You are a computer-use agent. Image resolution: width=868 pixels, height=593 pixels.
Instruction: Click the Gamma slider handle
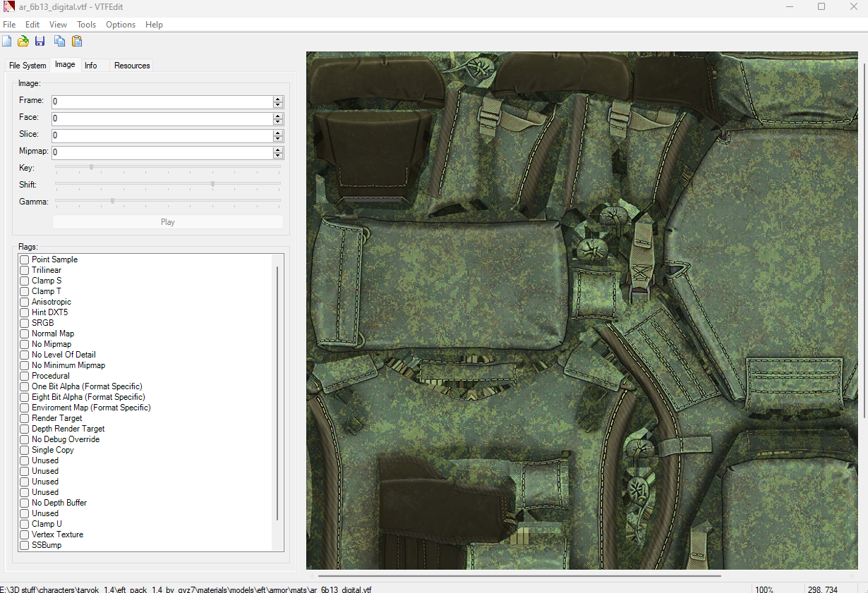(112, 201)
